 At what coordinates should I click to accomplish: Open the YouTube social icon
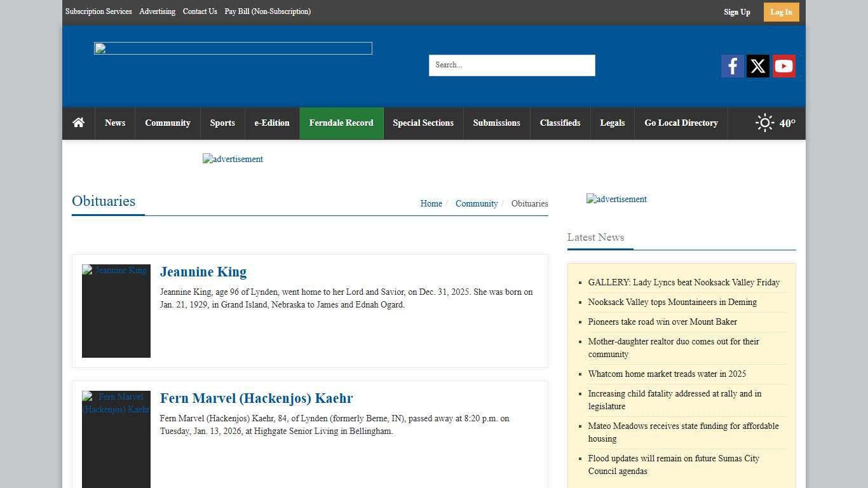[783, 66]
